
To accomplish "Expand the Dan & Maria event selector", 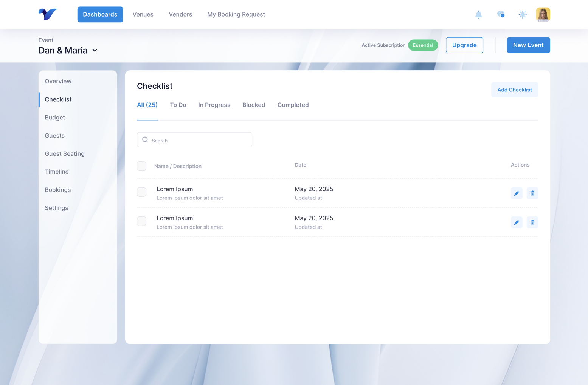I will (x=95, y=50).
